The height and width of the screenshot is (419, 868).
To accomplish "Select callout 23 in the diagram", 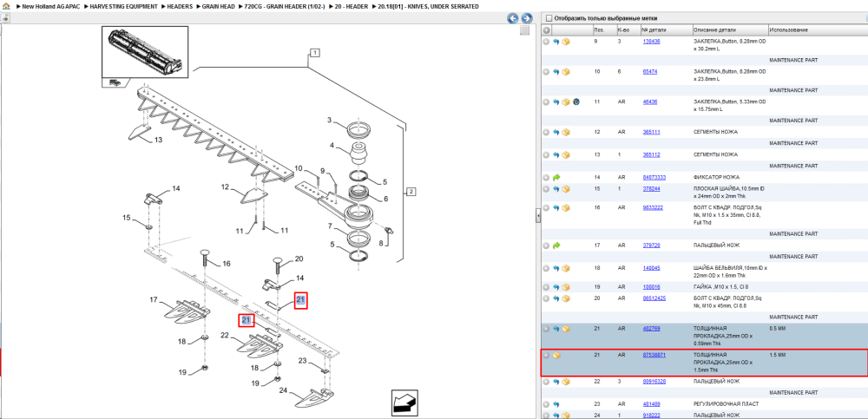I will point(302,362).
